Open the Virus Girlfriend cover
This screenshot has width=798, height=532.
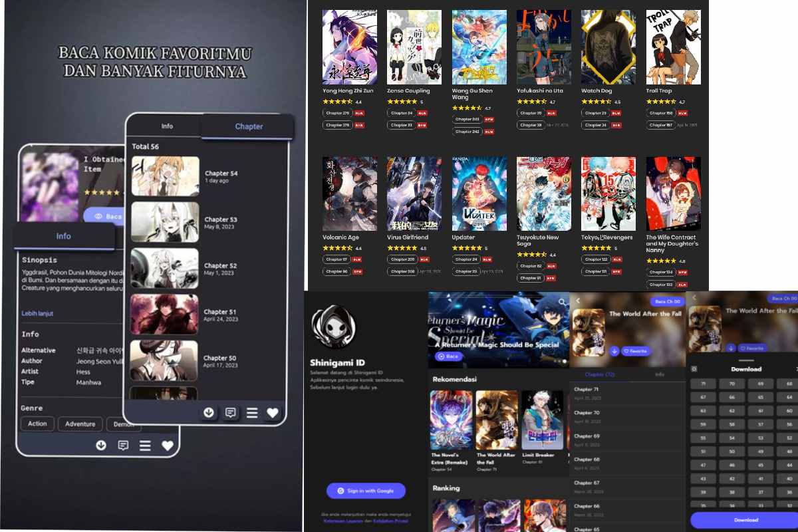[x=414, y=194]
